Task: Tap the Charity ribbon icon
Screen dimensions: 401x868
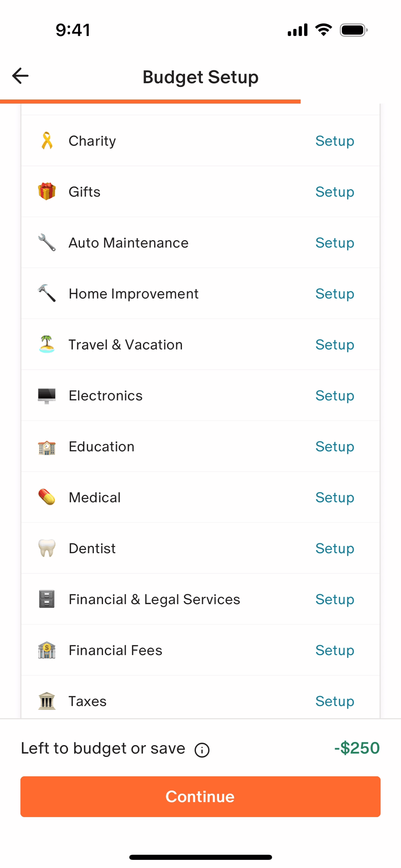Action: (47, 141)
